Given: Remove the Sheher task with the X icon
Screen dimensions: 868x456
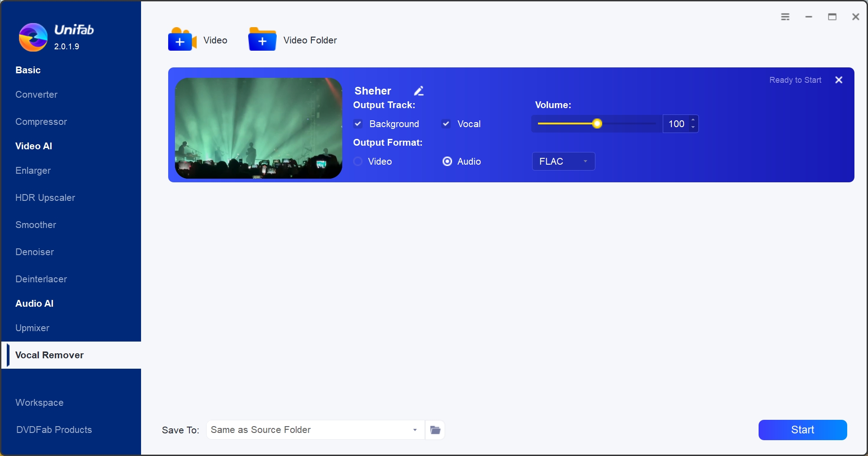Looking at the screenshot, I should pos(839,80).
